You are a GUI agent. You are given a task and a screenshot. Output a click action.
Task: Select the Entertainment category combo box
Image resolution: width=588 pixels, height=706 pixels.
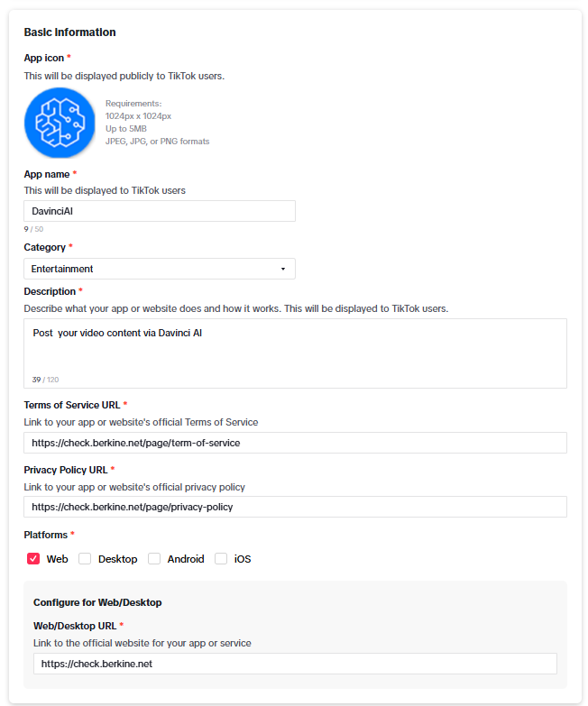(x=160, y=269)
